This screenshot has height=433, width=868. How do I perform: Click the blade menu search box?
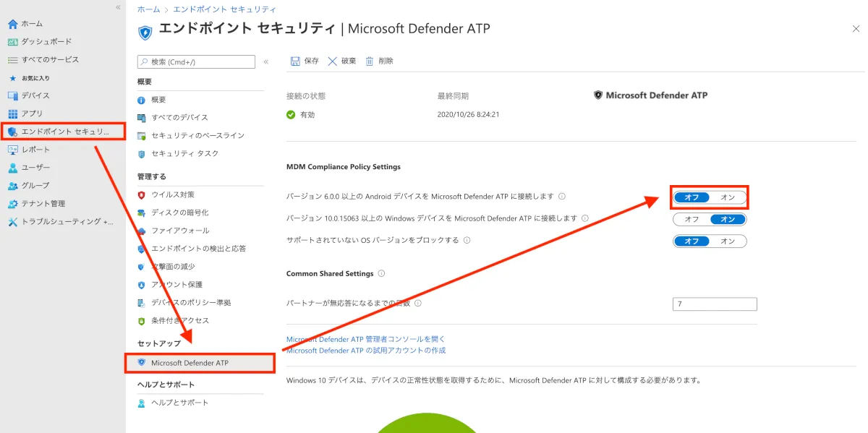click(196, 62)
